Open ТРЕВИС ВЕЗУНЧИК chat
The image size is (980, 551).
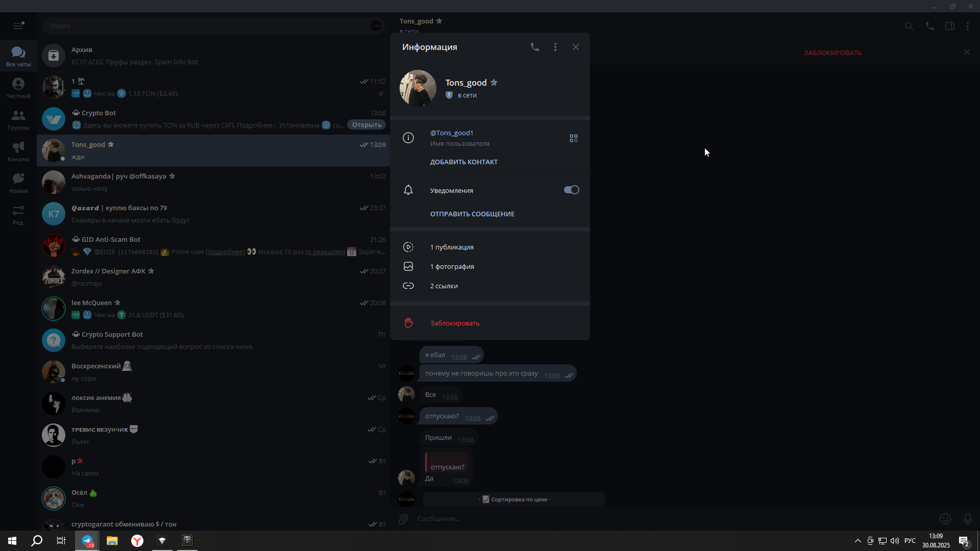point(213,435)
